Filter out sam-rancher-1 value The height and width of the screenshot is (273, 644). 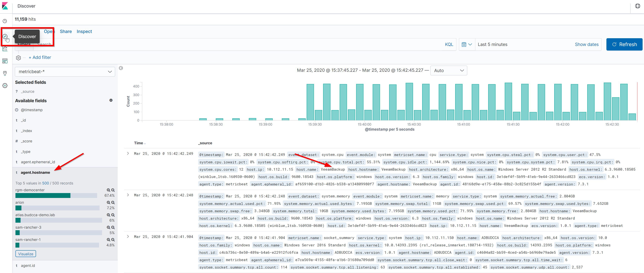[x=113, y=240]
